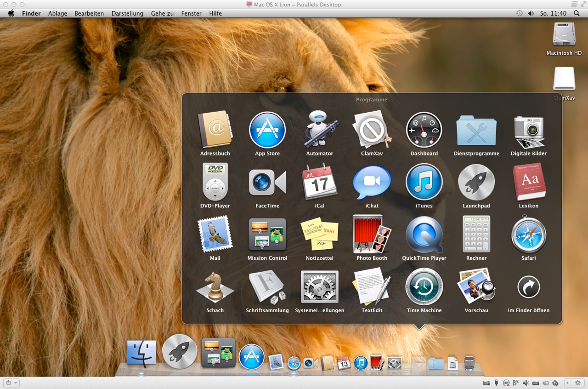Open iTunes in the Programme stack
588x389 pixels.
pos(424,182)
